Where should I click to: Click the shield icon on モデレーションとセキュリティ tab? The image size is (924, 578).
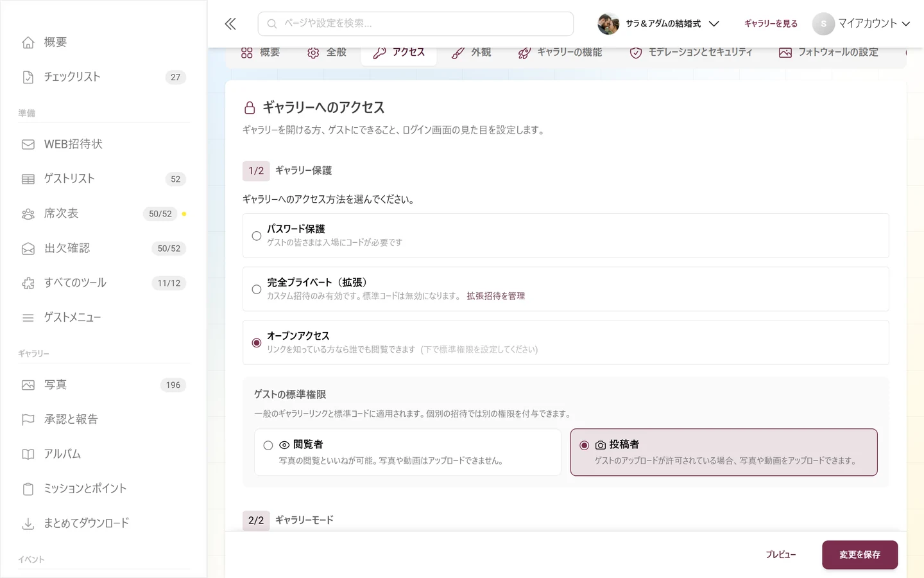coord(636,53)
